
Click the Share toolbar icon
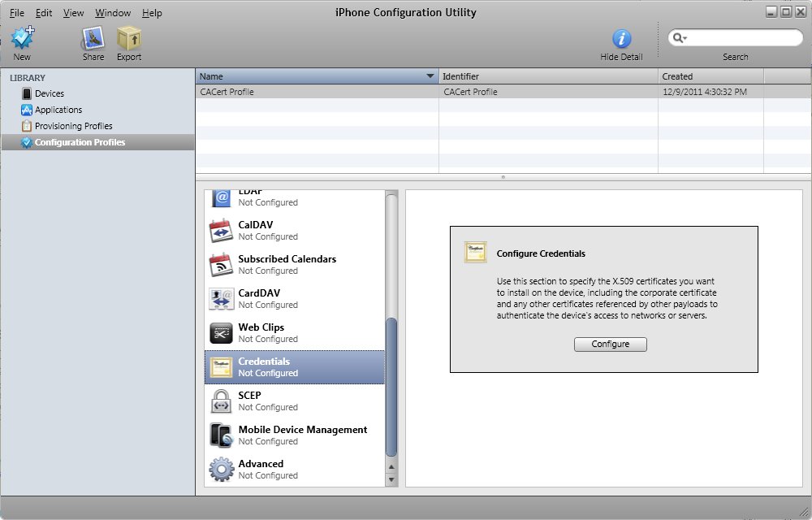(93, 38)
